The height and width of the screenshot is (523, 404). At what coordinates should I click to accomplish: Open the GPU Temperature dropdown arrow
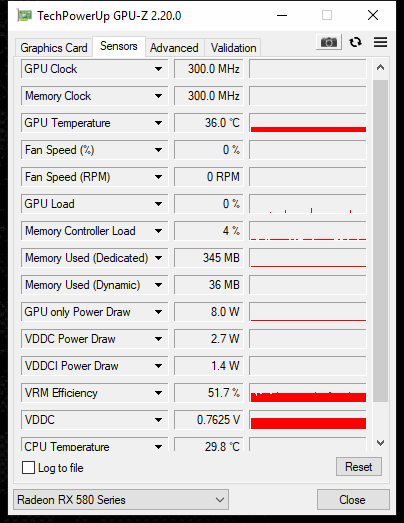pos(158,123)
